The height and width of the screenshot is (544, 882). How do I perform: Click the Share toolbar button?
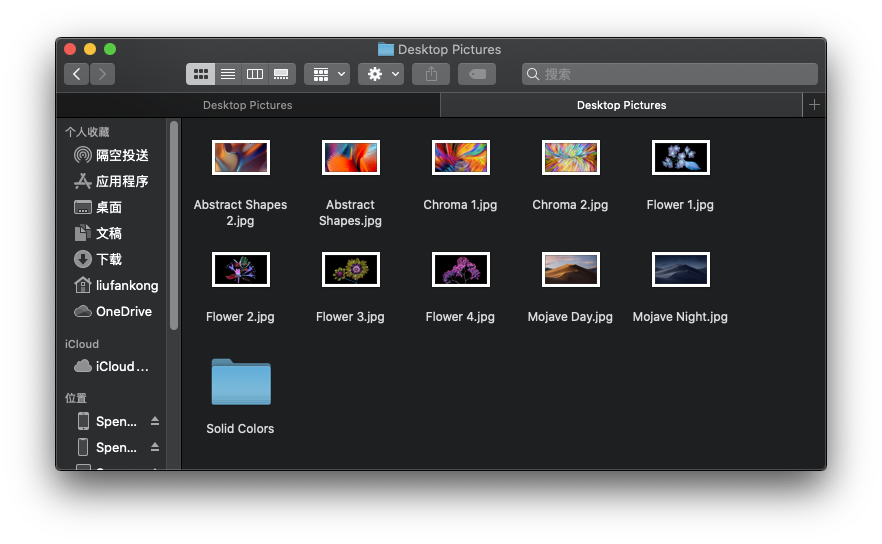pyautogui.click(x=431, y=74)
